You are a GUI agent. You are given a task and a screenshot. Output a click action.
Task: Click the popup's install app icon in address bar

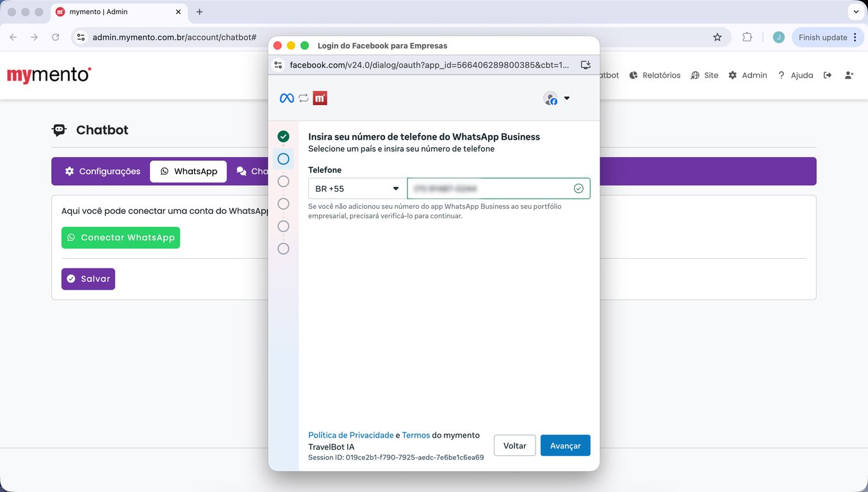point(585,65)
